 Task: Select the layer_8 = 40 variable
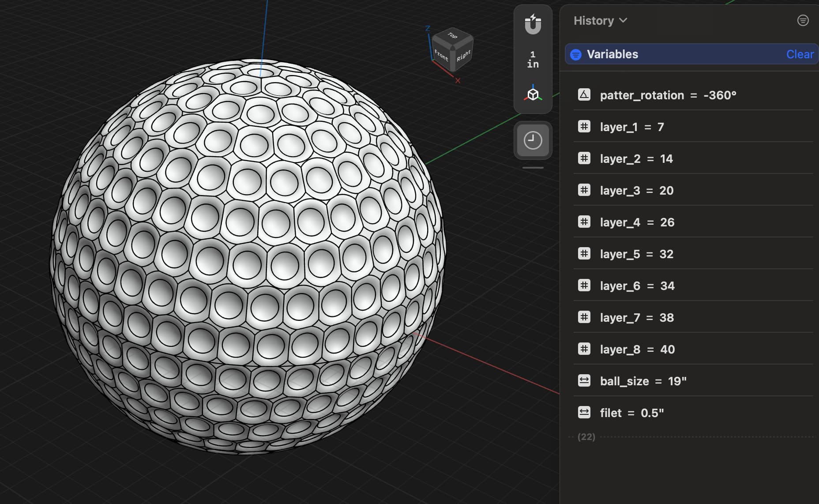point(693,349)
